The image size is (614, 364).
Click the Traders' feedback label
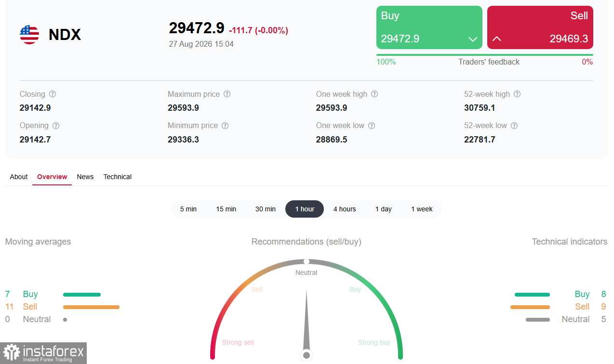click(x=489, y=62)
